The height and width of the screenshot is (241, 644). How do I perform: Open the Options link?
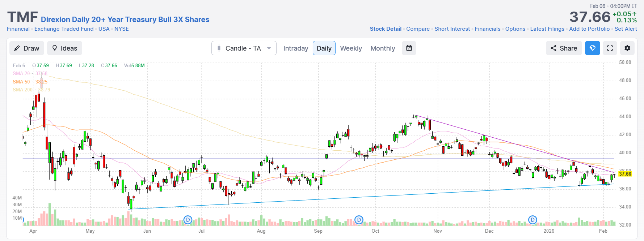click(515, 29)
